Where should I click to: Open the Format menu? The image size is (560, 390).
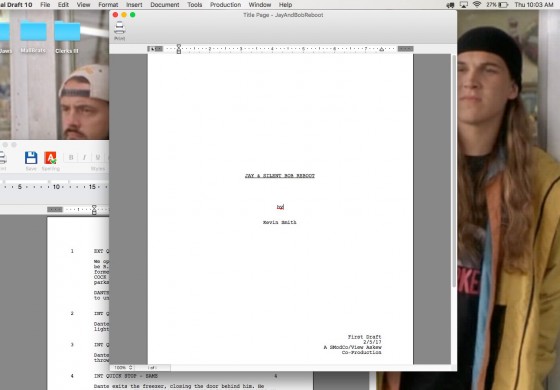tap(108, 5)
